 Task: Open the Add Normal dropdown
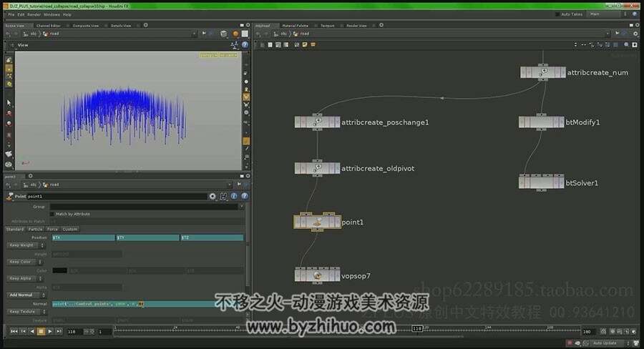tap(26, 295)
